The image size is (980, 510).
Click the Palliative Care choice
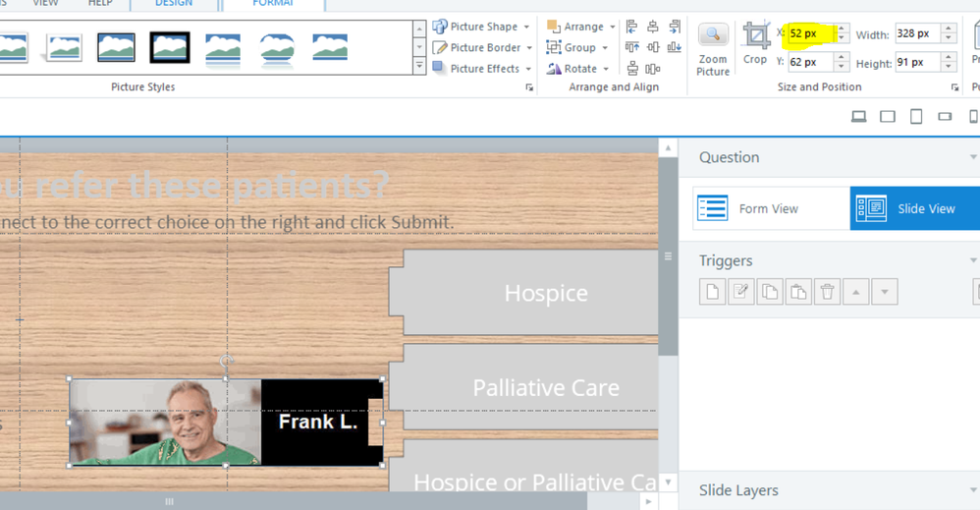pos(545,388)
